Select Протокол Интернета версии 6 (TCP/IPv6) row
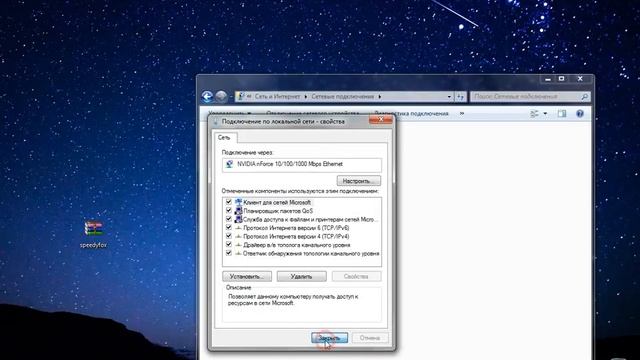 [302, 228]
